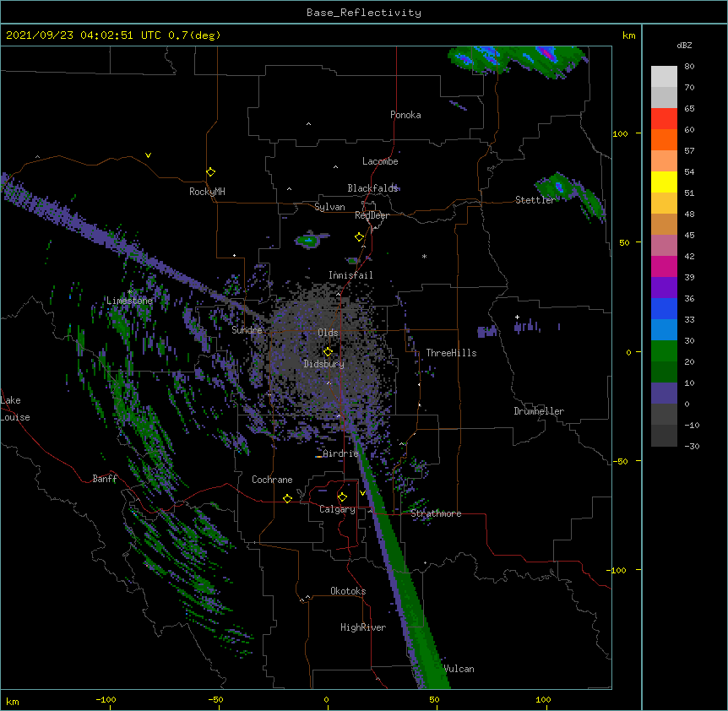Click the Banff label
Image resolution: width=728 pixels, height=711 pixels.
(x=105, y=479)
